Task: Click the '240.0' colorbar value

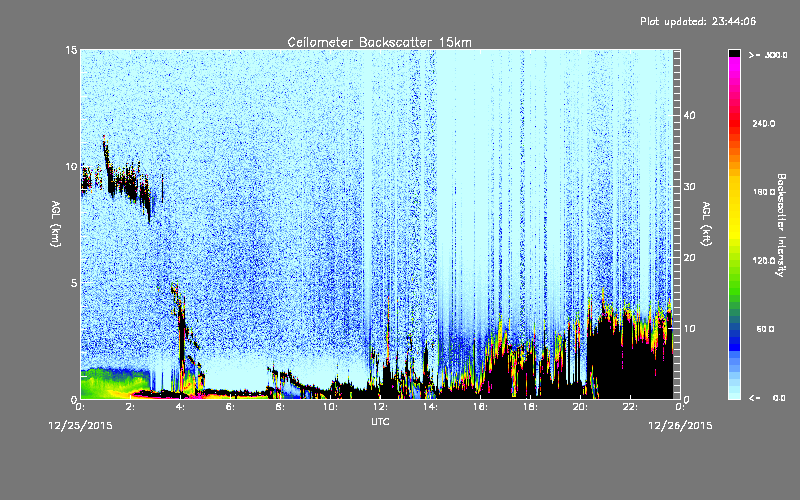Action: pyautogui.click(x=764, y=124)
